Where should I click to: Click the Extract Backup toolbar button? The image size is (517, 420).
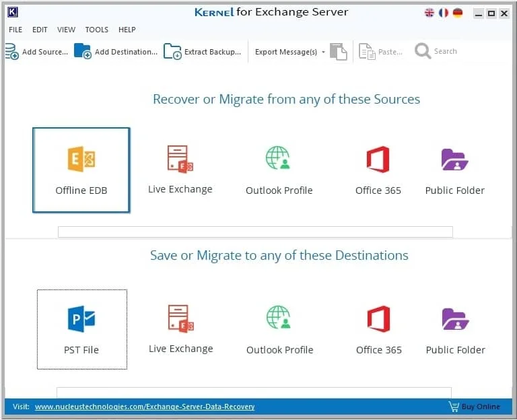[x=203, y=52]
